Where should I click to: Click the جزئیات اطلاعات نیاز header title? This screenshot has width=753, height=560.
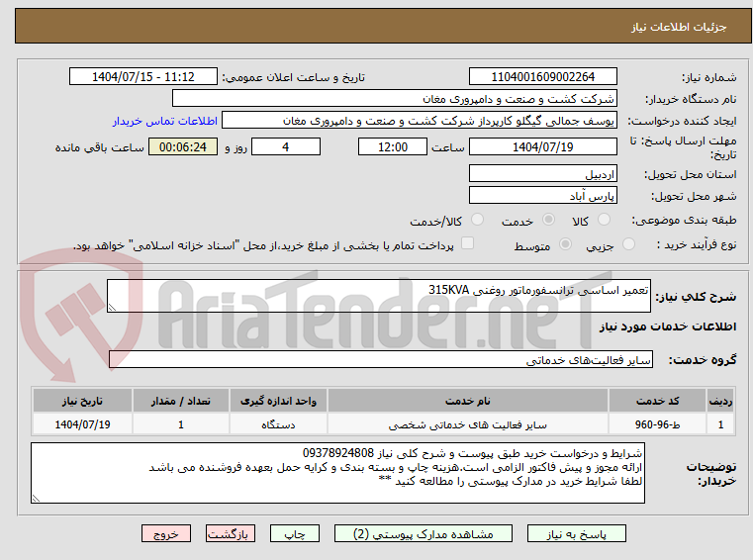click(x=679, y=27)
